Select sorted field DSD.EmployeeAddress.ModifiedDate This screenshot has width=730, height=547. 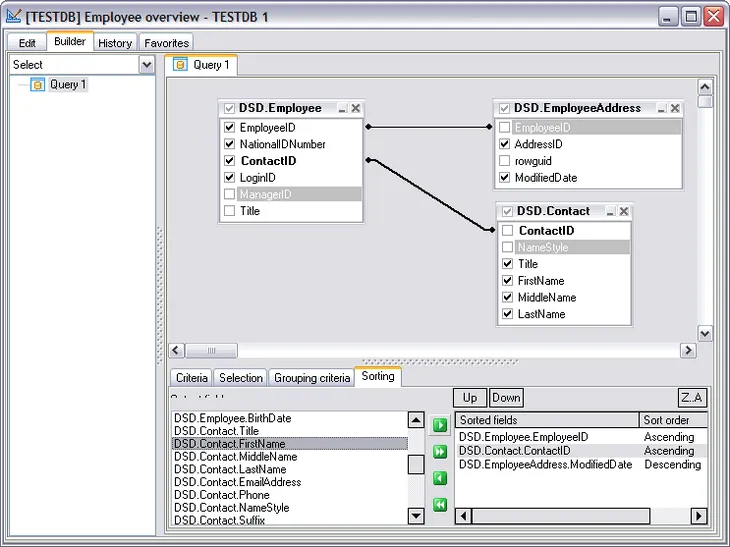point(546,465)
